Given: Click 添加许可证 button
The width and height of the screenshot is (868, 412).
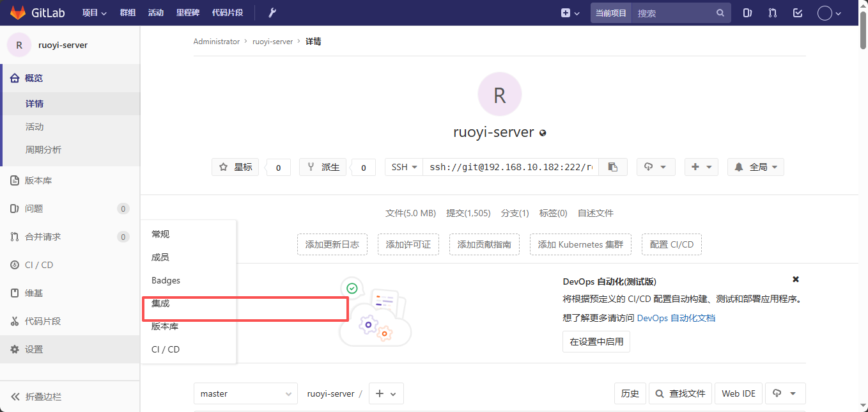Looking at the screenshot, I should point(408,244).
